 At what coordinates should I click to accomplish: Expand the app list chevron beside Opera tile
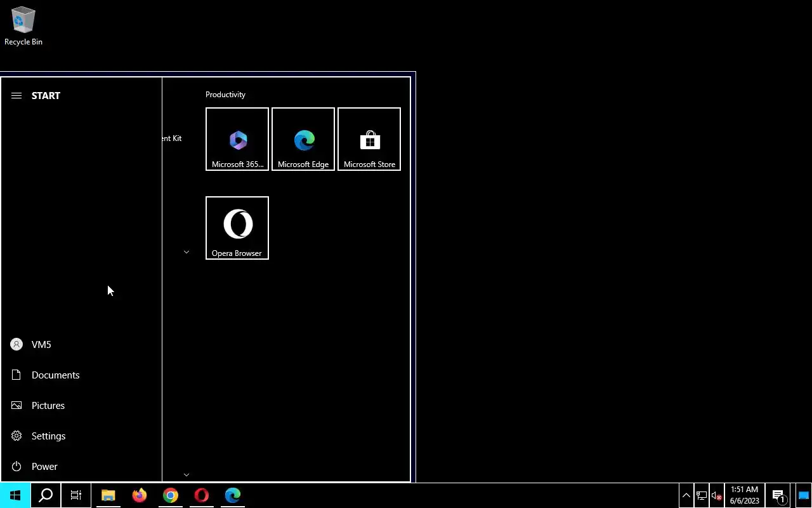point(187,252)
